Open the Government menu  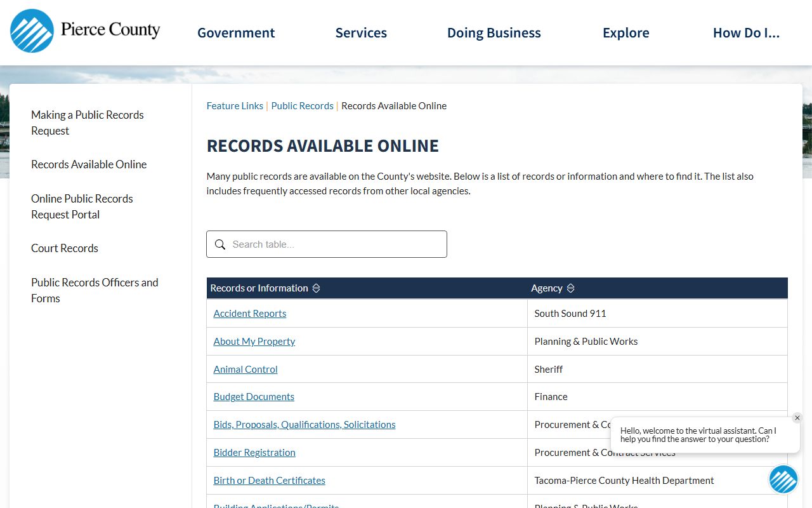pos(236,33)
